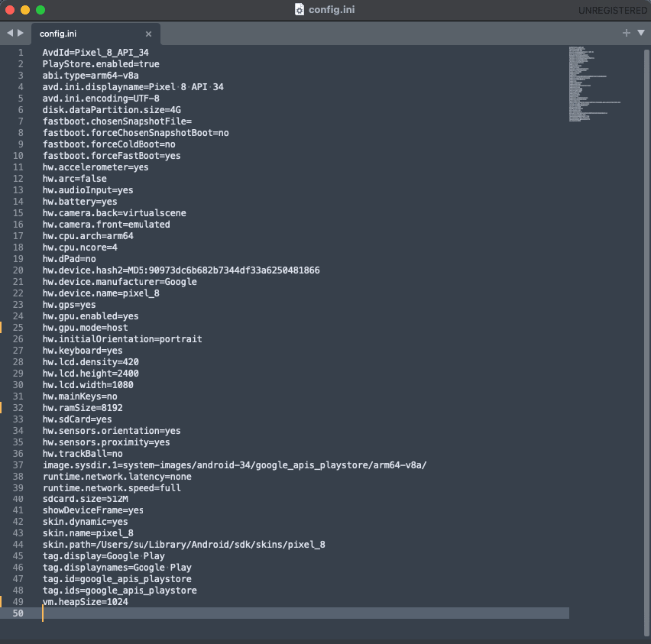Click line 'runtime.network.latency=none'
This screenshot has height=644, width=651.
click(x=117, y=477)
